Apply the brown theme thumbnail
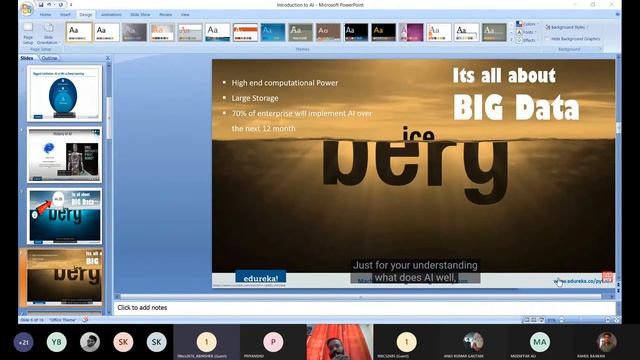 tap(328, 32)
